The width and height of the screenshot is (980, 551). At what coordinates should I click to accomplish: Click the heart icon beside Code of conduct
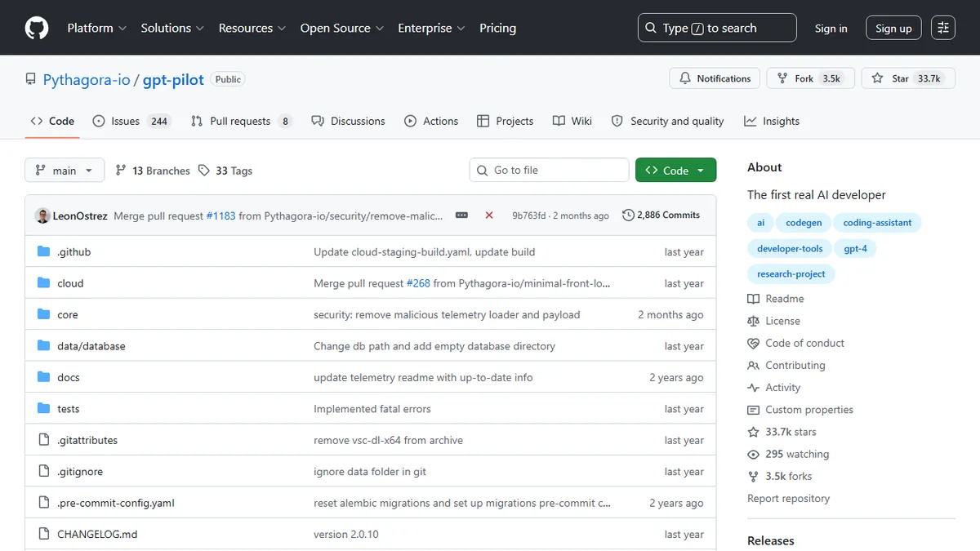(753, 343)
